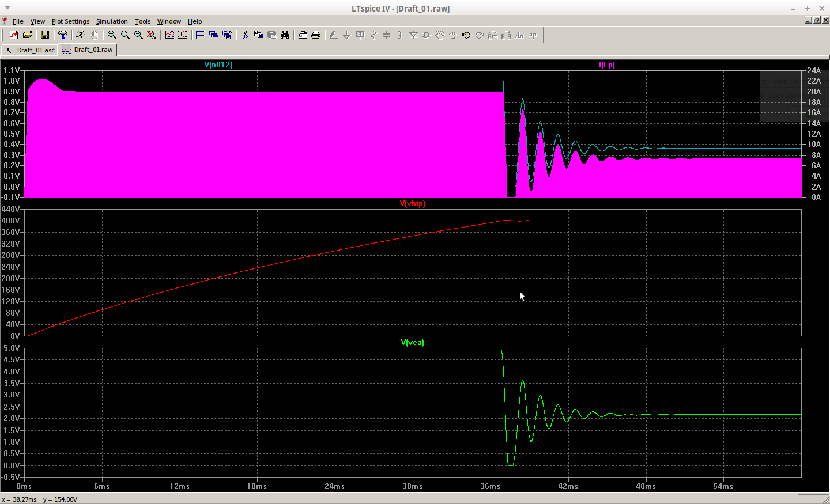This screenshot has width=830, height=504.
Task: Click the Close All Windows icon
Action: pyautogui.click(x=227, y=35)
